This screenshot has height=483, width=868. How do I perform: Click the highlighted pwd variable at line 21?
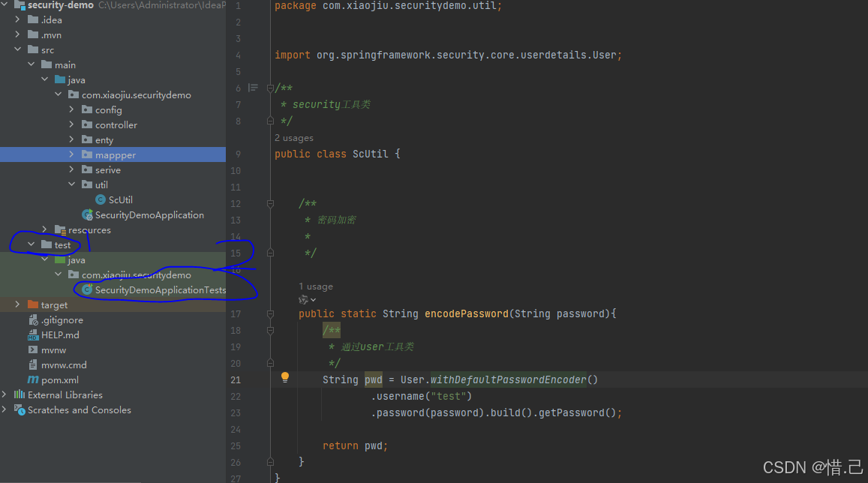pos(373,379)
